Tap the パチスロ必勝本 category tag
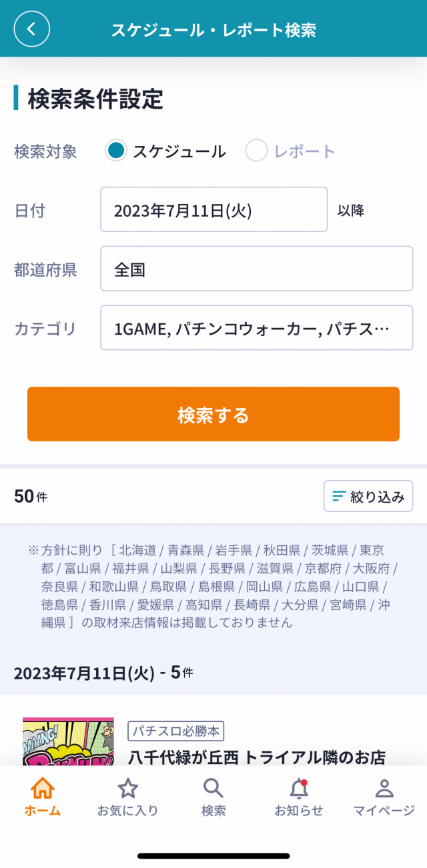 pos(176,731)
